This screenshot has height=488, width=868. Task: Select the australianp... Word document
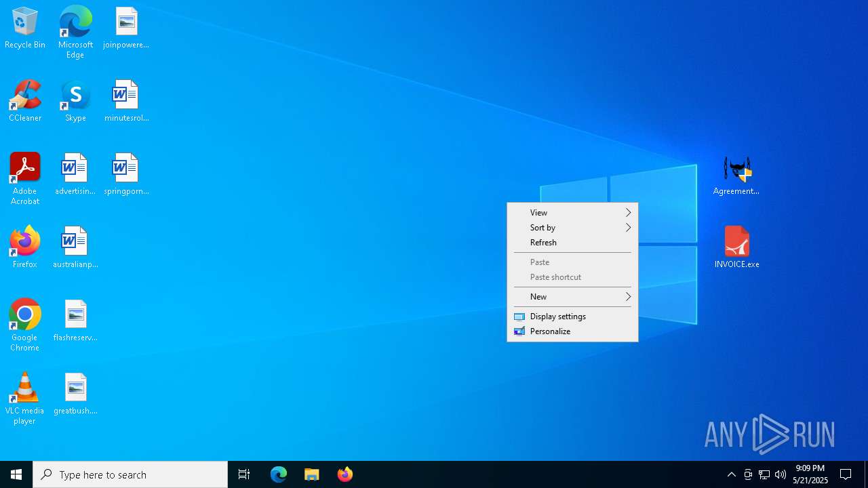click(x=75, y=248)
